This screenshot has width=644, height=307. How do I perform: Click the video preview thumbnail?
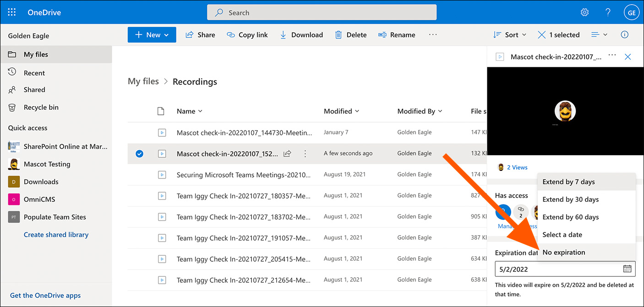point(565,111)
